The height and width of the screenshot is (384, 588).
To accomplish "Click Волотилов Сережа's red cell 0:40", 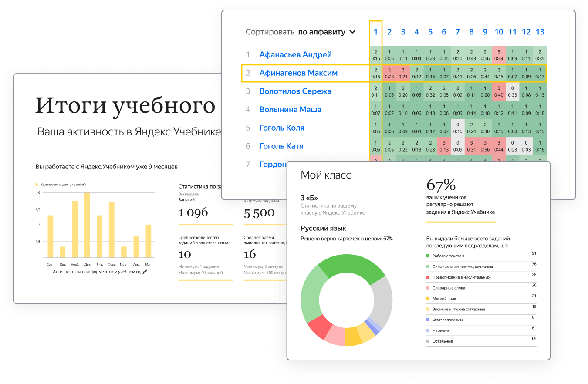I will point(499,91).
